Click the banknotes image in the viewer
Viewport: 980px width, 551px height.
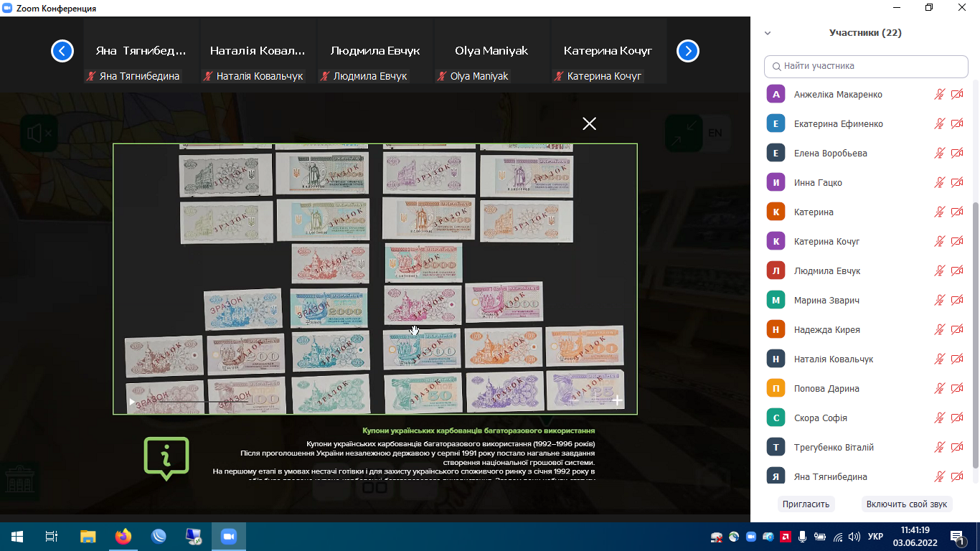pos(375,278)
